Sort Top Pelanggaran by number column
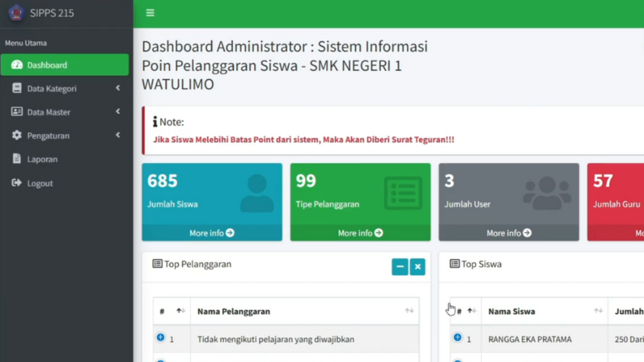The image size is (644, 362). click(180, 311)
